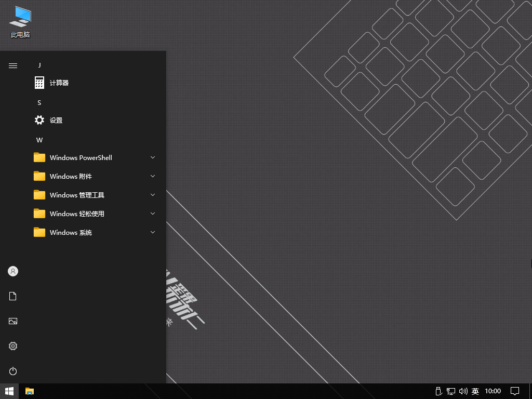
Task: Open Pictures icon in the Start sidebar
Action: [x=12, y=321]
